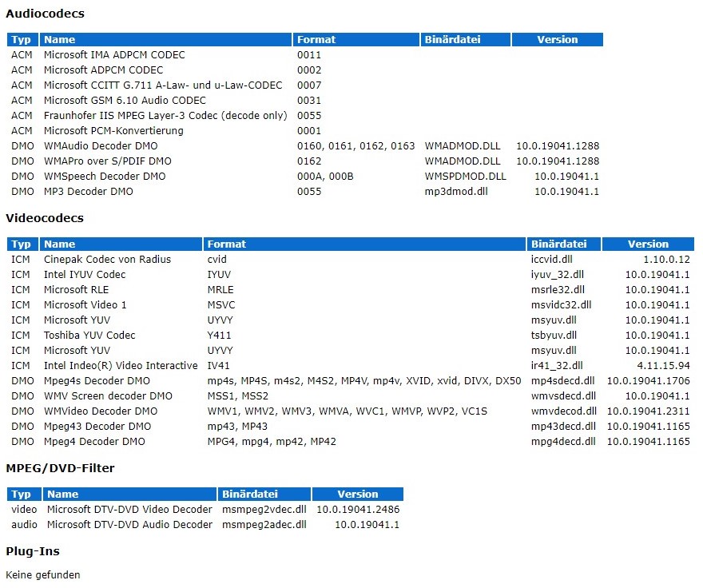
Task: Click 'mpg4decd.dll' binary file cell
Action: pos(563,442)
